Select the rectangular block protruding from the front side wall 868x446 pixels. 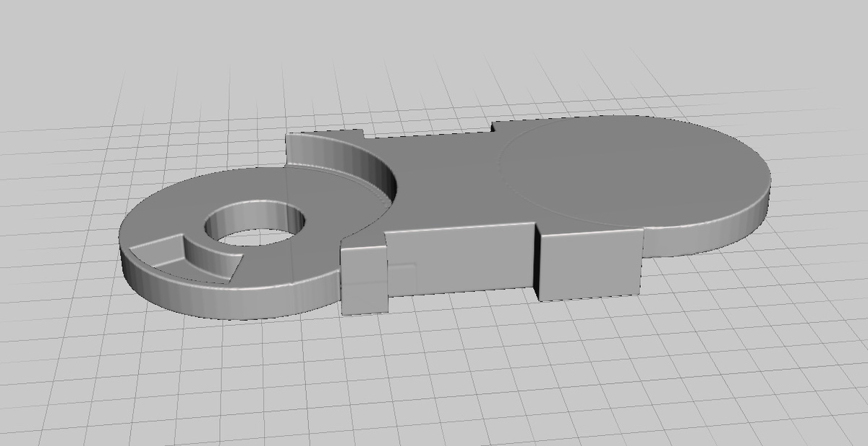coord(589,262)
